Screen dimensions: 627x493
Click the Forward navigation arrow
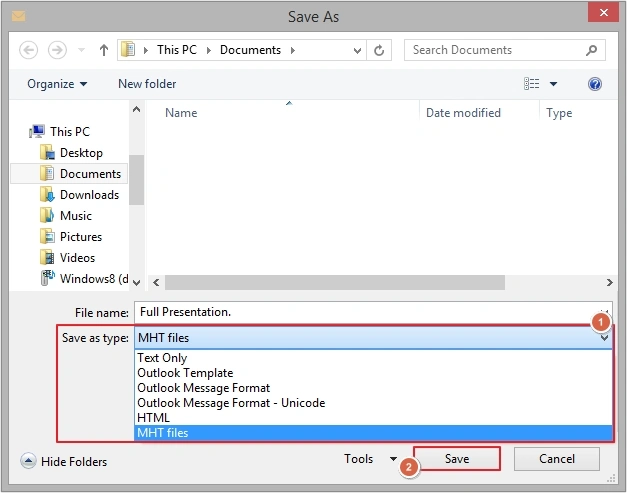(x=57, y=50)
